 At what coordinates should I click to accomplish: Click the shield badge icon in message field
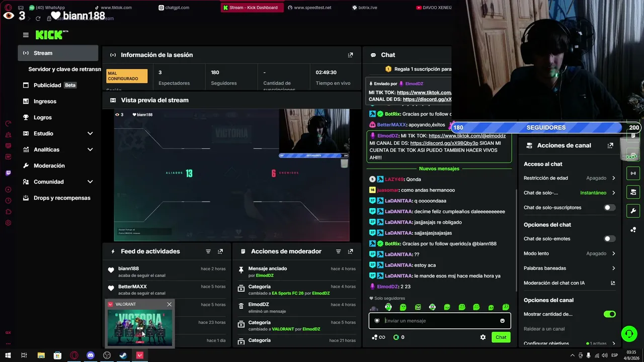click(x=377, y=321)
